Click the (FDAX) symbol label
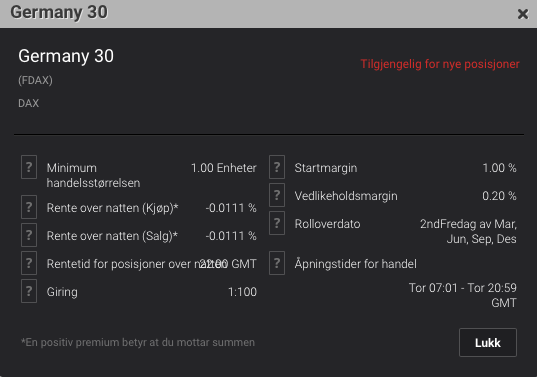 35,80
